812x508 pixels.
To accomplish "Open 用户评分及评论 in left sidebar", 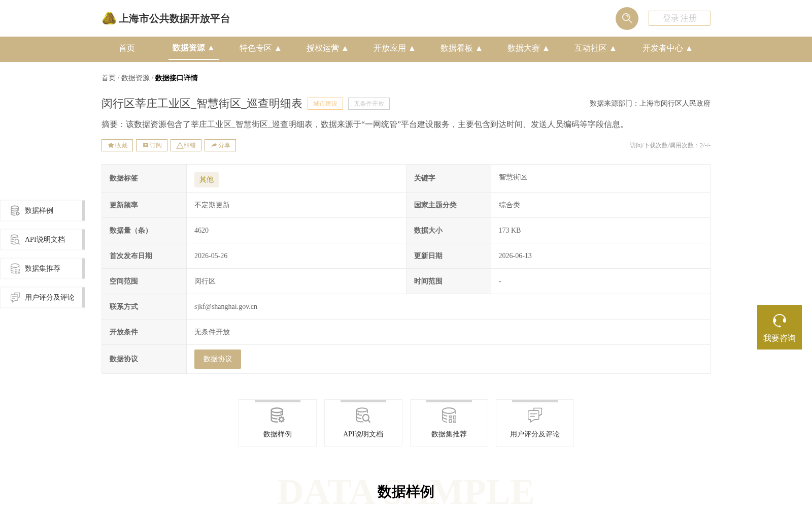I will tap(43, 297).
